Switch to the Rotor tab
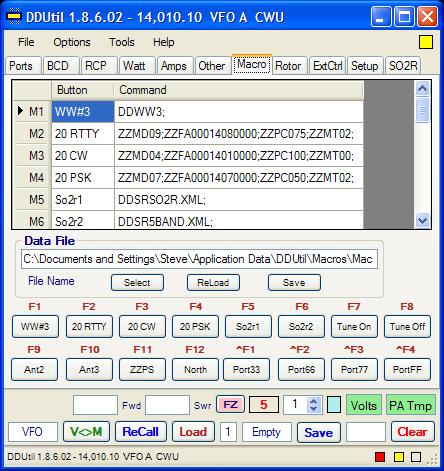The image size is (444, 471). click(288, 66)
